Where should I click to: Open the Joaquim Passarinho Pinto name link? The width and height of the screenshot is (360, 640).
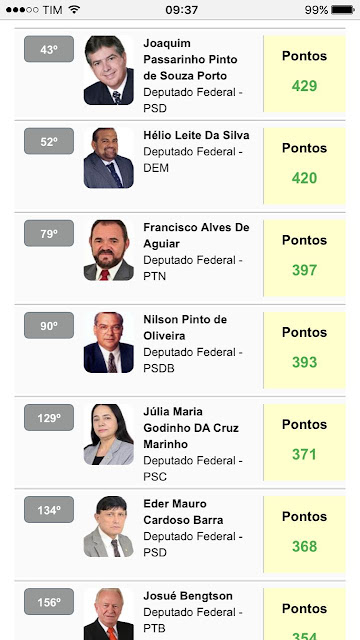tap(190, 60)
